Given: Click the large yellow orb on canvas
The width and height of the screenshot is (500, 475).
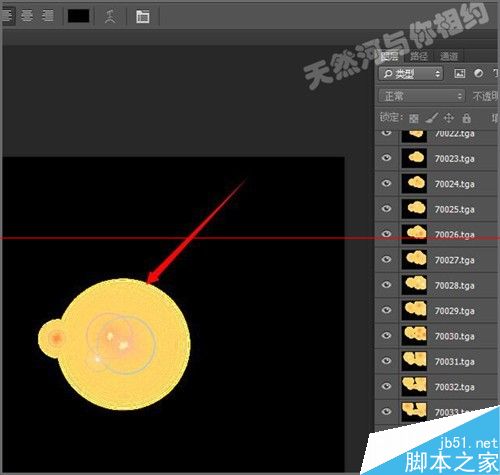Looking at the screenshot, I should click(x=124, y=344).
